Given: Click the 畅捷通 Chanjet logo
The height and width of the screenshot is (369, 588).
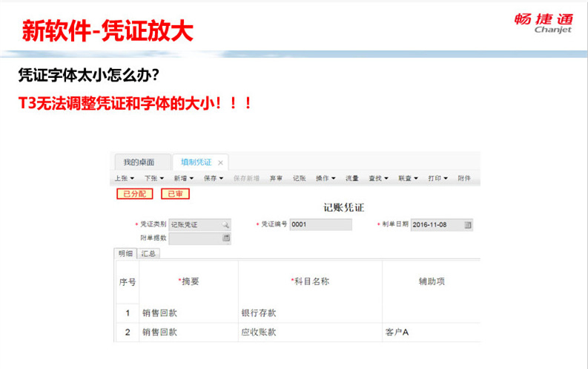Looking at the screenshot, I should (544, 24).
